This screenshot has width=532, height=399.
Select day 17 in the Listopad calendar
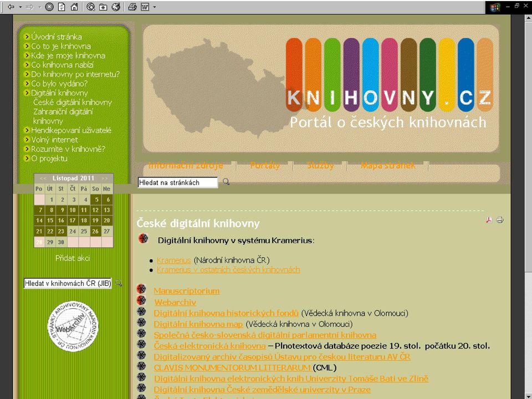point(73,221)
